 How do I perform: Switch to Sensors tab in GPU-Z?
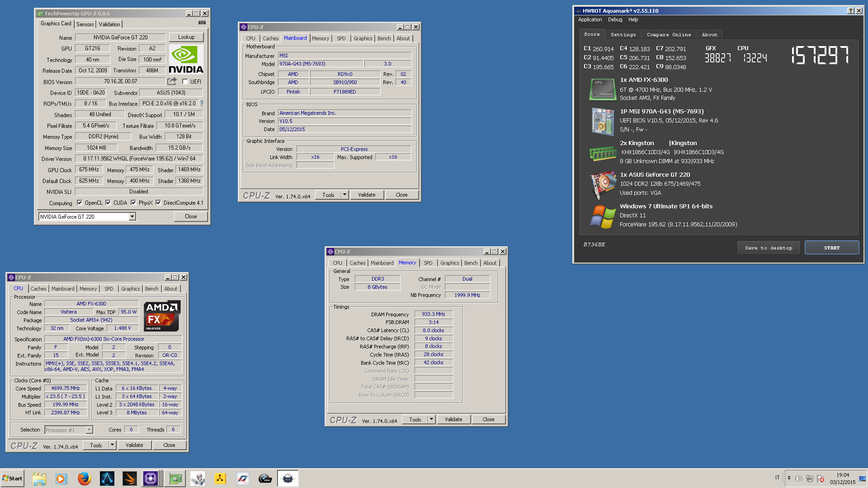point(85,24)
